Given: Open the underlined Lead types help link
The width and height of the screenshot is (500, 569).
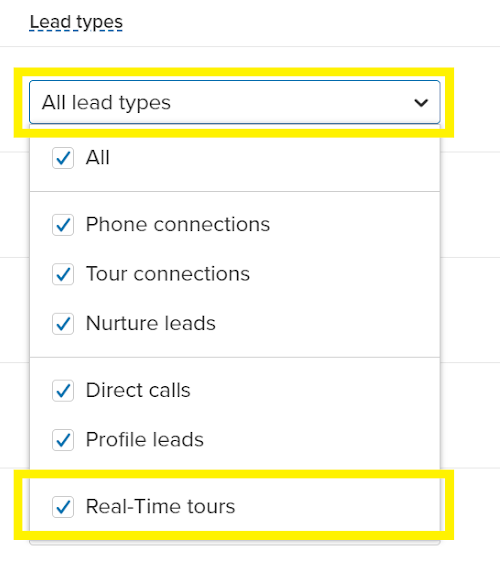Looking at the screenshot, I should (x=76, y=22).
